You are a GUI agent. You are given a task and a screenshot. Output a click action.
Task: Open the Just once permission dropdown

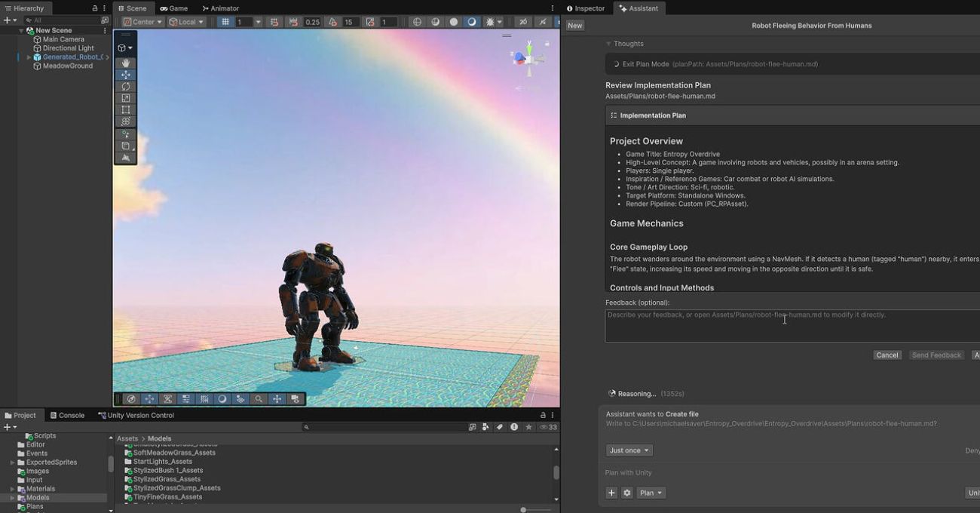point(629,450)
